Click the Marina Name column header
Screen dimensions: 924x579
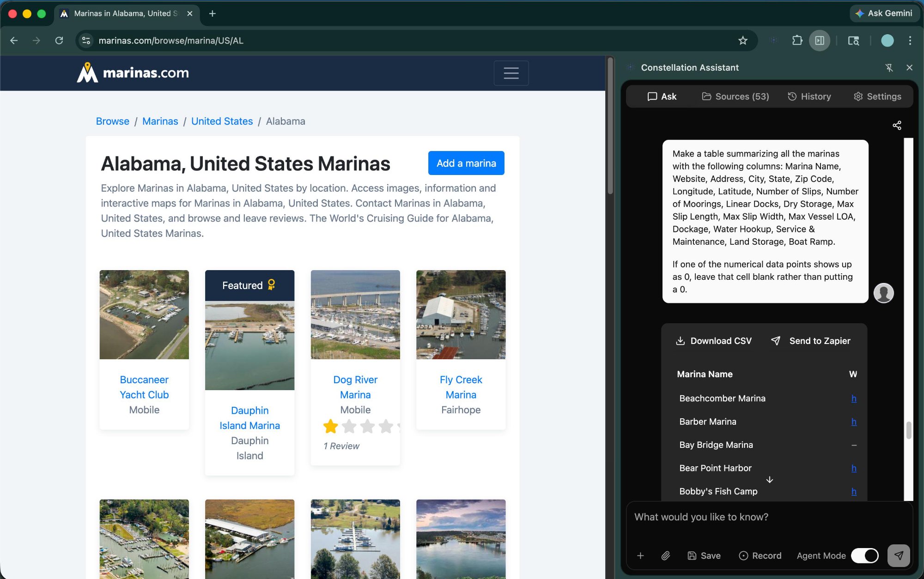pyautogui.click(x=705, y=374)
